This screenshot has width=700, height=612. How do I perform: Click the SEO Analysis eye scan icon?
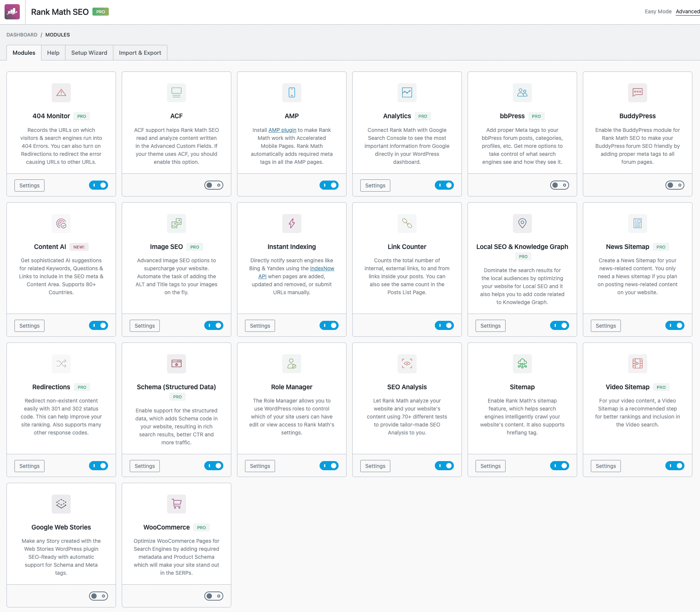point(407,364)
